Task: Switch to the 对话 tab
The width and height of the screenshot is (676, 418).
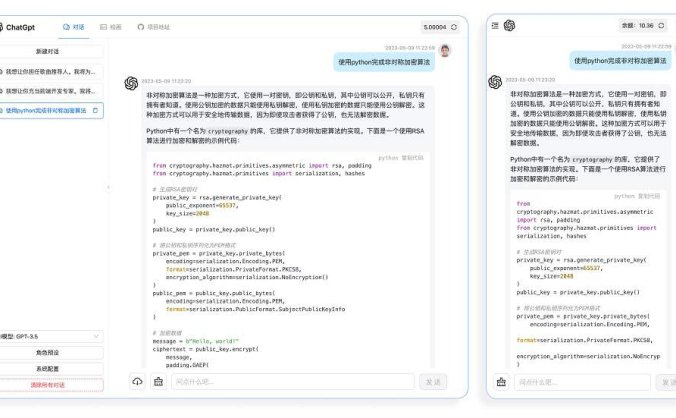Action: click(74, 27)
